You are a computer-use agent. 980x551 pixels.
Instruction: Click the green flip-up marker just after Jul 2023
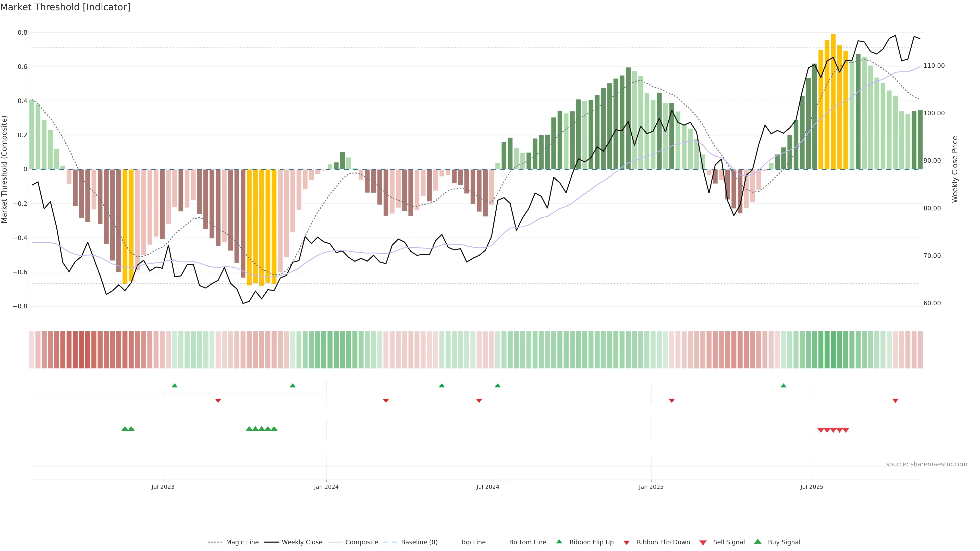click(175, 386)
